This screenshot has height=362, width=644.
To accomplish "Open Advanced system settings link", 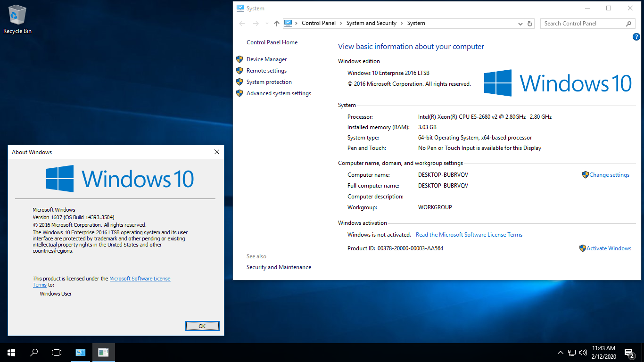I will [279, 93].
